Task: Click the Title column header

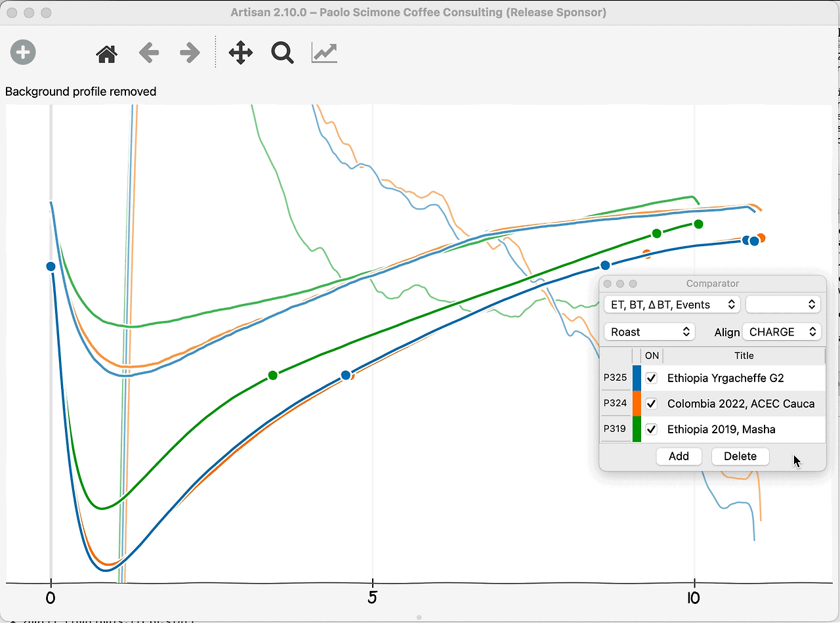Action: [744, 356]
